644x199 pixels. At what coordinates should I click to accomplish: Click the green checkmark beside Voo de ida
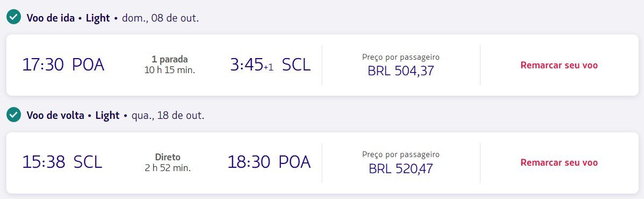(13, 18)
